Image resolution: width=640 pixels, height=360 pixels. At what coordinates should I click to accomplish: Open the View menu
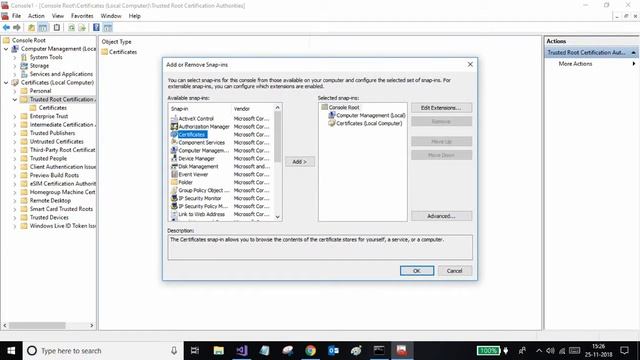tap(58, 16)
